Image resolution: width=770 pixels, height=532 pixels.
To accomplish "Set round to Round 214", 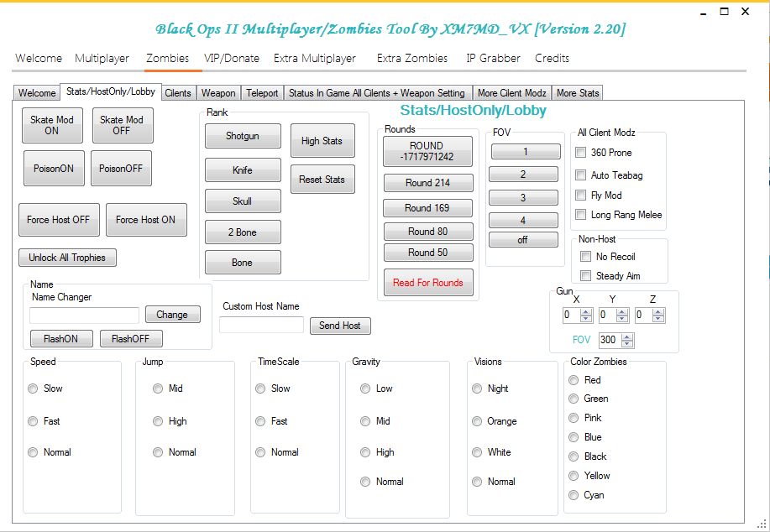I will (427, 183).
